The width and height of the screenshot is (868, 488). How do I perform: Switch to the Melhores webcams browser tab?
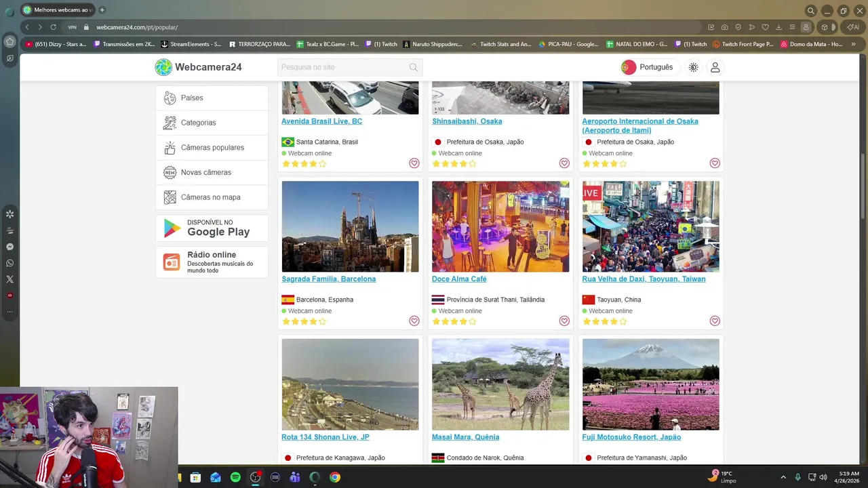point(58,10)
